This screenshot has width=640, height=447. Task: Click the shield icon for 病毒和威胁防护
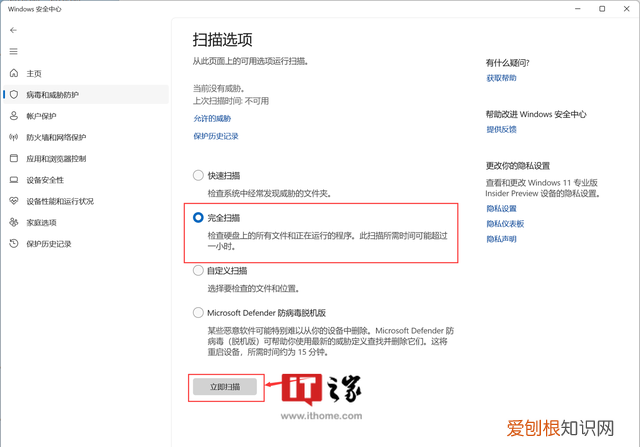pyautogui.click(x=14, y=94)
